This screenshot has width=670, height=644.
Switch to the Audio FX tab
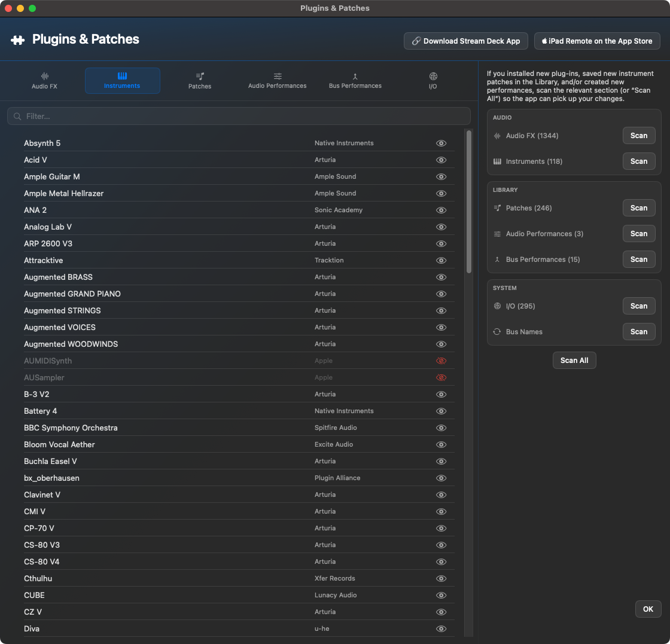[44, 81]
